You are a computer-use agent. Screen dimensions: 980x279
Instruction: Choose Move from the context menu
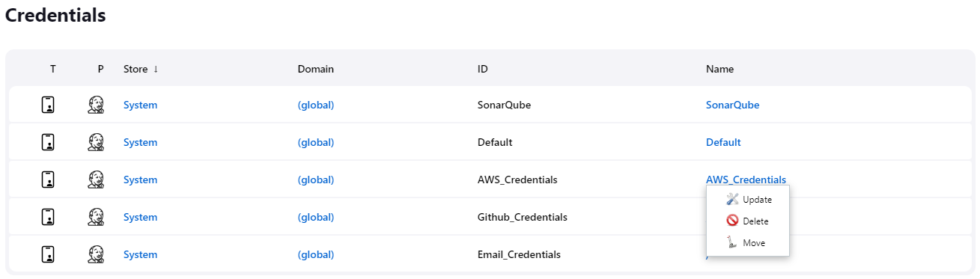[748, 243]
